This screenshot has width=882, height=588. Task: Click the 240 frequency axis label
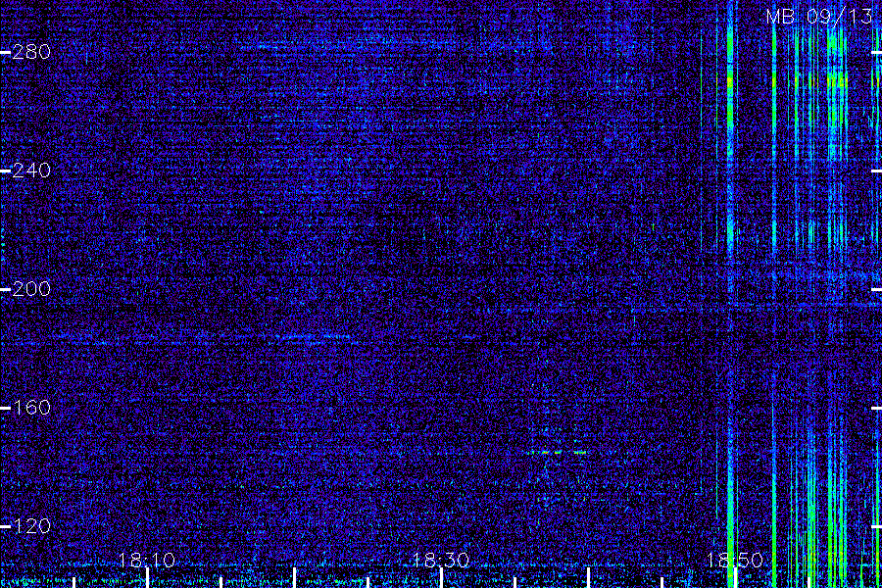tap(31, 171)
